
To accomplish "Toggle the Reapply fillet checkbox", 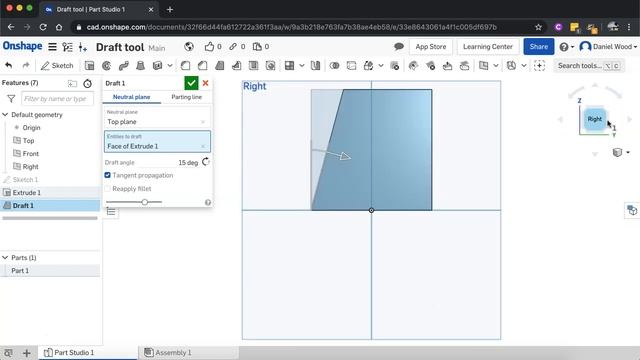I will (x=107, y=189).
